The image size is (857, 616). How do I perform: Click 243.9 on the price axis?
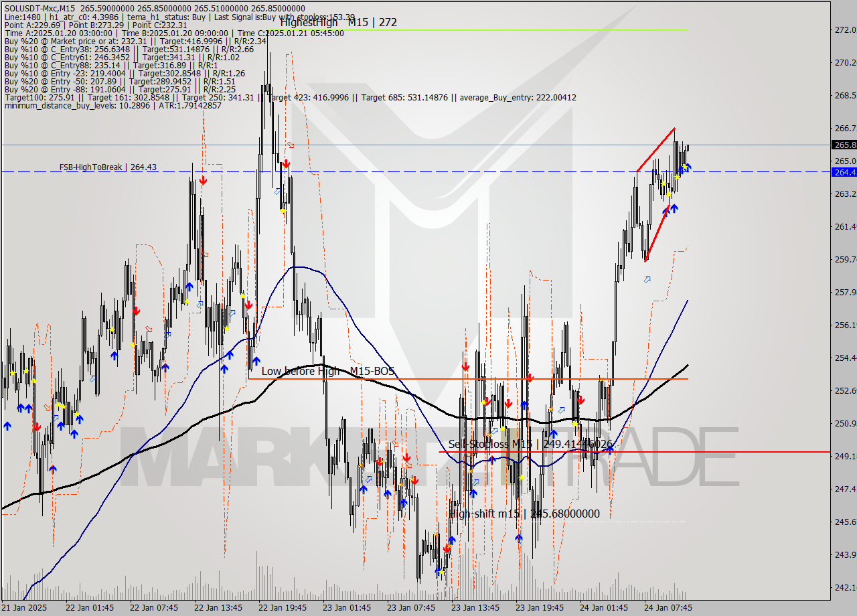(844, 554)
